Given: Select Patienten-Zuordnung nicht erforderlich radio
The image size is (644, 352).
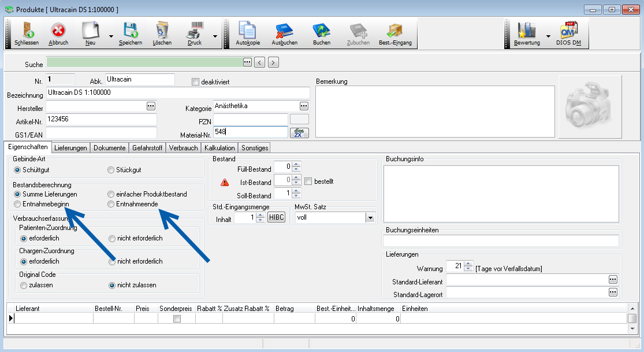Looking at the screenshot, I should coord(111,239).
